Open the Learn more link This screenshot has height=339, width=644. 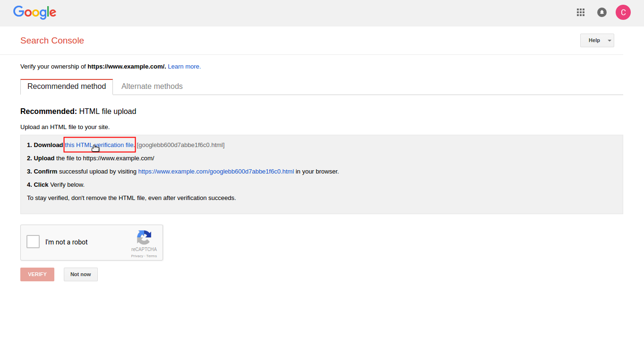[x=184, y=67]
